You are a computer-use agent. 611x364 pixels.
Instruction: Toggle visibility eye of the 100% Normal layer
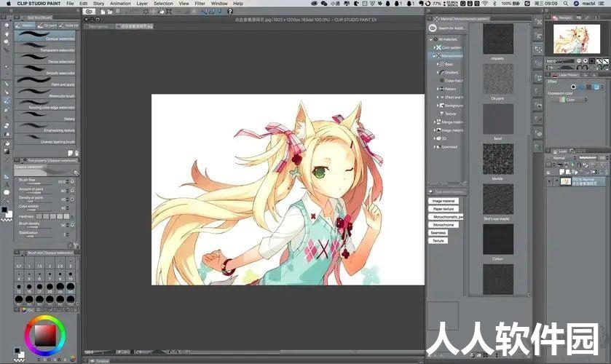[549, 181]
